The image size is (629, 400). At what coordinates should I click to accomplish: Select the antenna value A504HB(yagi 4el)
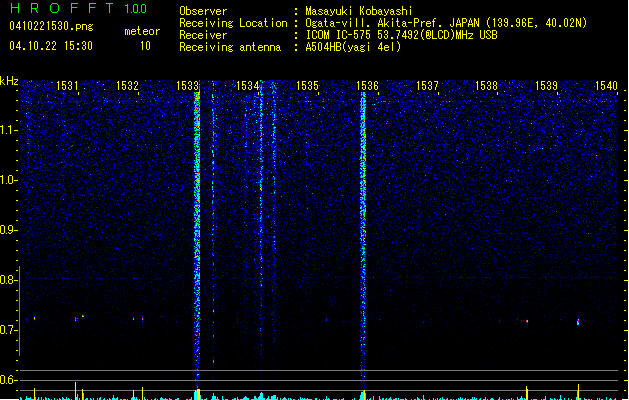[x=353, y=47]
